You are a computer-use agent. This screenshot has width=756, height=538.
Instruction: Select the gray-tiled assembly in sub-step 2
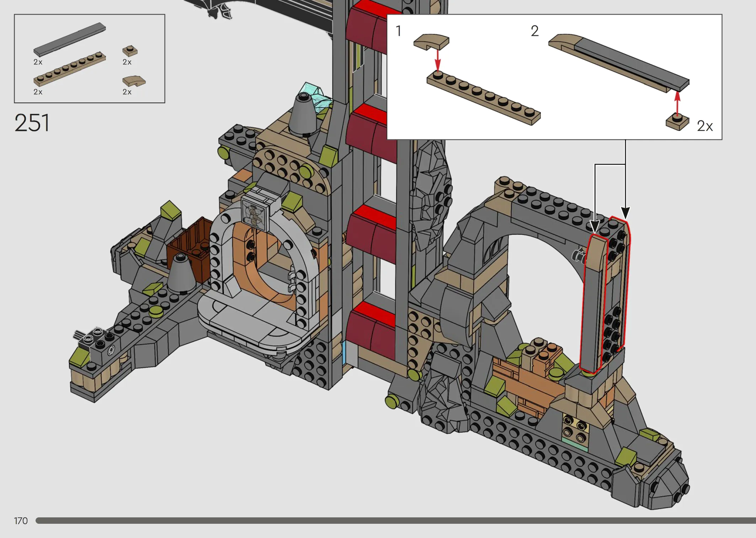[x=619, y=63]
